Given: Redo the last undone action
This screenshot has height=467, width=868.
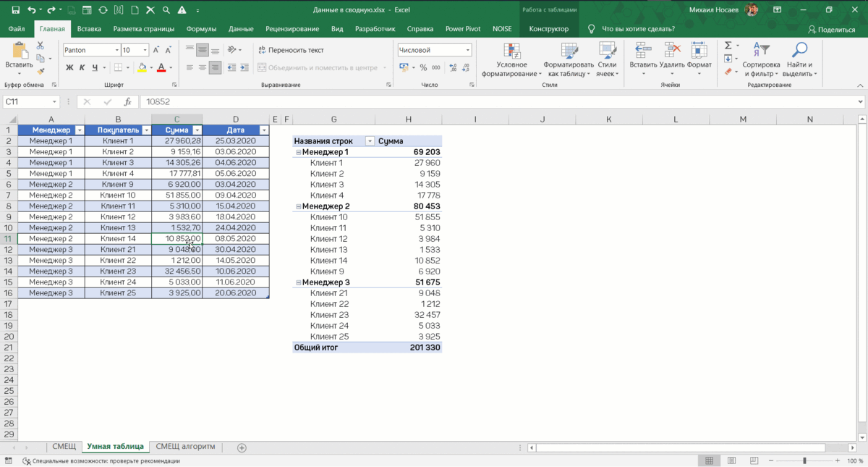Looking at the screenshot, I should pos(51,10).
